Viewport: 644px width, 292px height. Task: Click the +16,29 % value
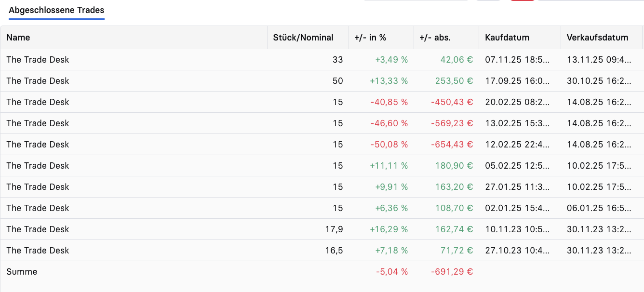tap(389, 229)
